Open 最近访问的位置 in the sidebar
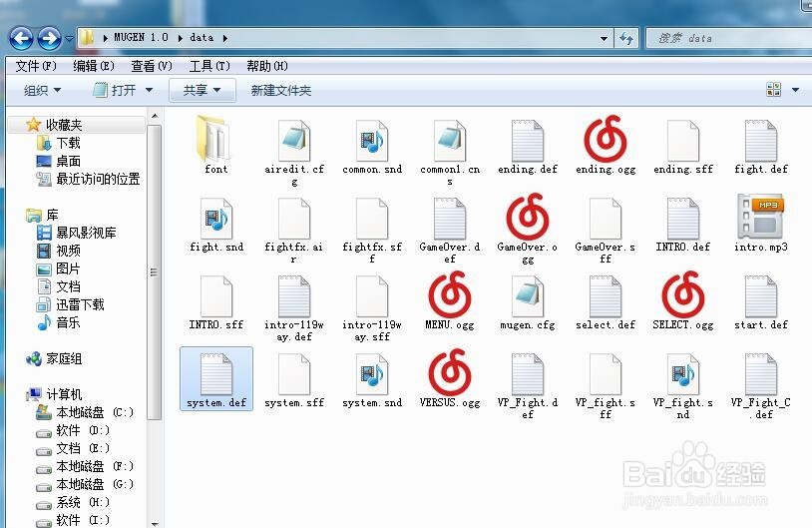The height and width of the screenshot is (528, 812). (x=98, y=180)
